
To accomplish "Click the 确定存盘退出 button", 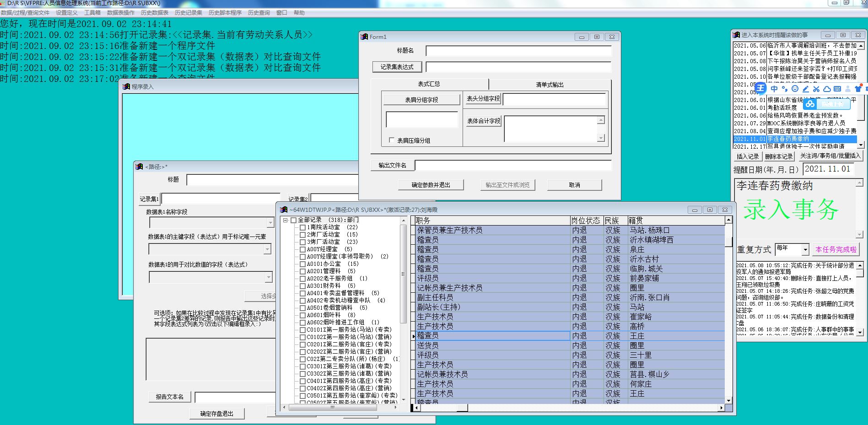I will point(217,414).
